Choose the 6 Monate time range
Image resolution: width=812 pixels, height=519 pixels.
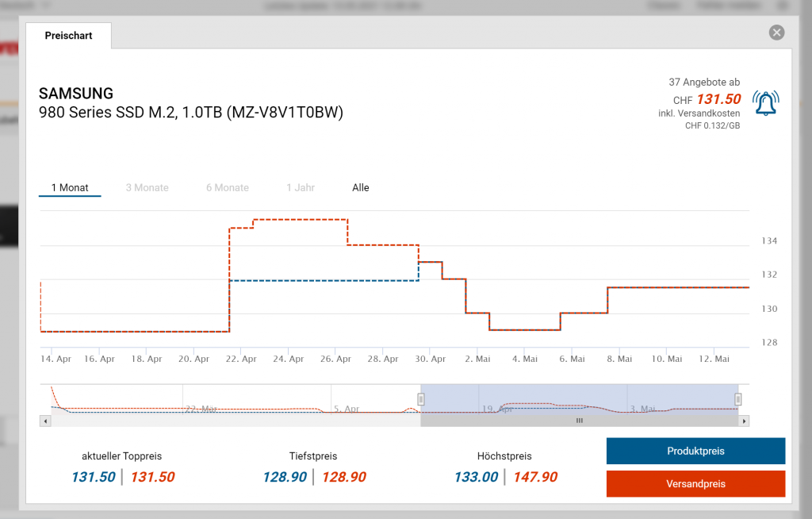tap(228, 188)
